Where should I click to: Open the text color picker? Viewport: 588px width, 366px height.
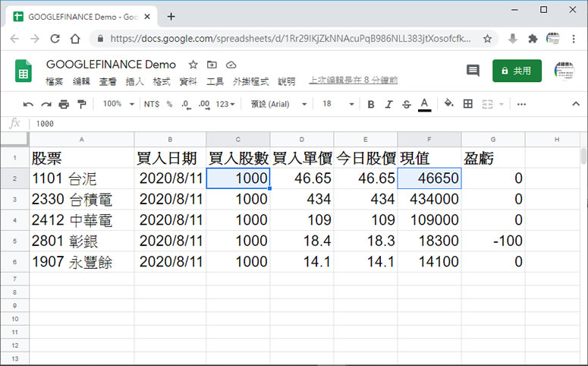pos(425,104)
